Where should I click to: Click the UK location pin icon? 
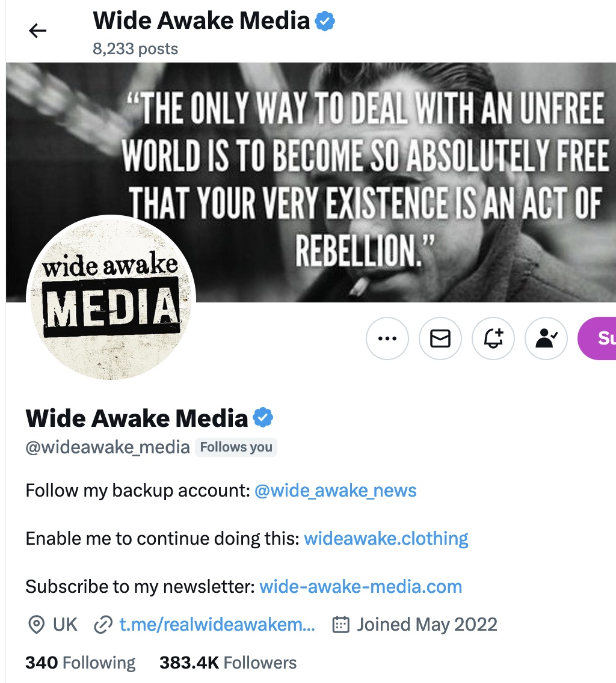click(36, 625)
